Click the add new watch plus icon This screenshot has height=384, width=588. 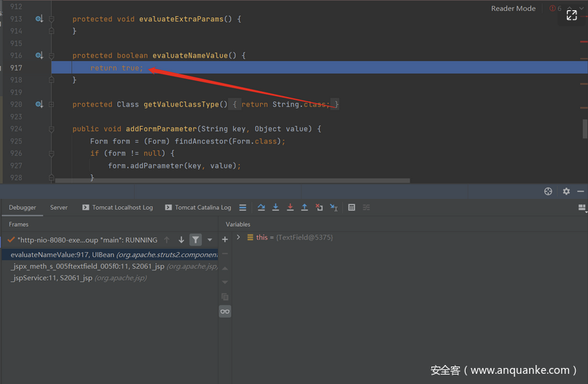(225, 239)
